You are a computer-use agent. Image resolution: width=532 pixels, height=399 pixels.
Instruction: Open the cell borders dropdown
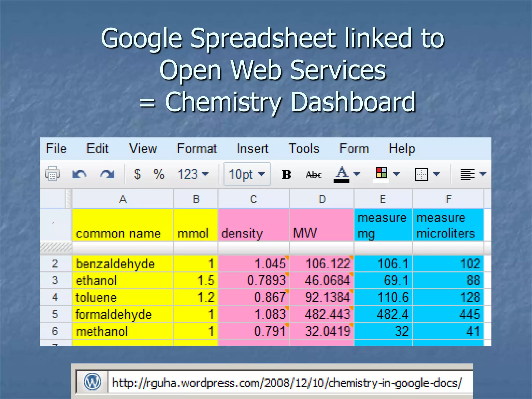point(421,174)
